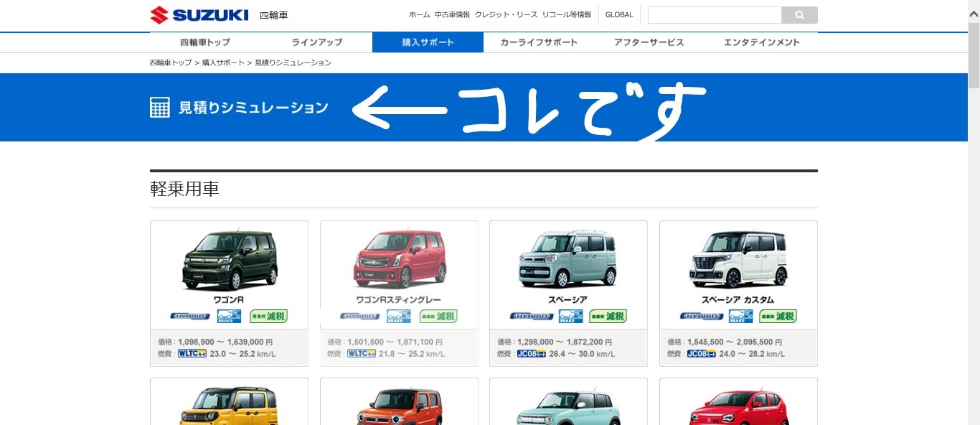Click the fuel figure 23.0 ～ 25.2 km/L
This screenshot has width=980, height=425.
pyautogui.click(x=242, y=354)
